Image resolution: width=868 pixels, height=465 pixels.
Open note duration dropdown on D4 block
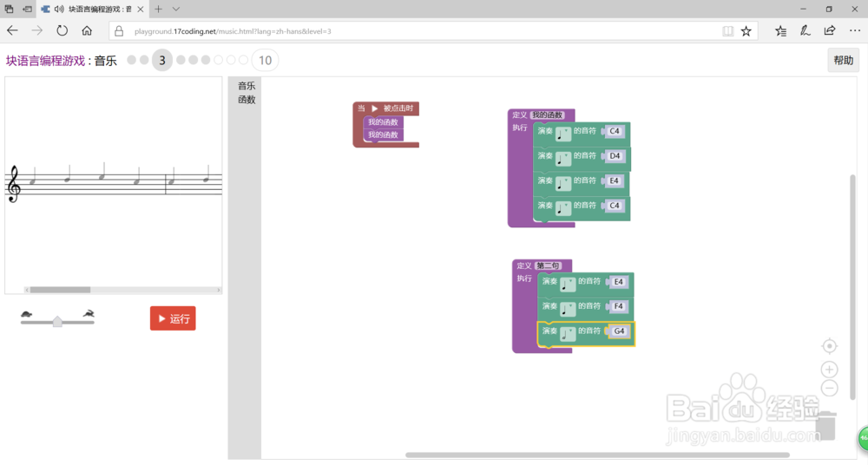click(563, 159)
